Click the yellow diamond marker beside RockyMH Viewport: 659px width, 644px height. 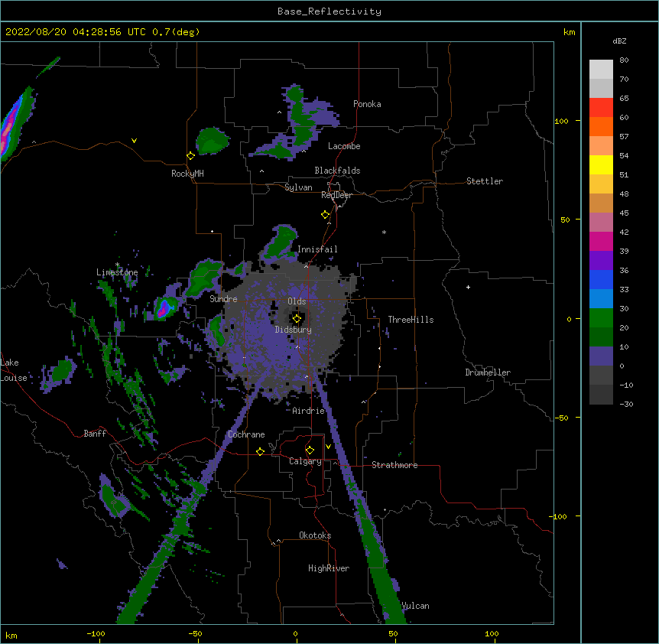coord(191,156)
